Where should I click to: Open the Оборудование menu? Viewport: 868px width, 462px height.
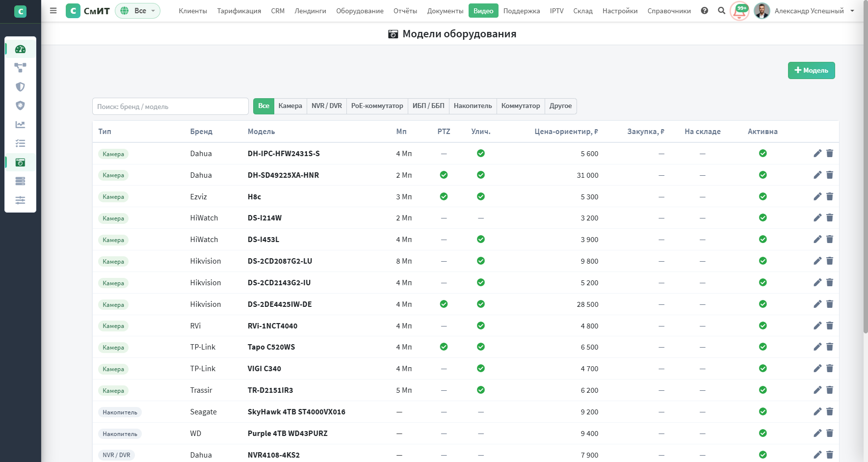(360, 11)
